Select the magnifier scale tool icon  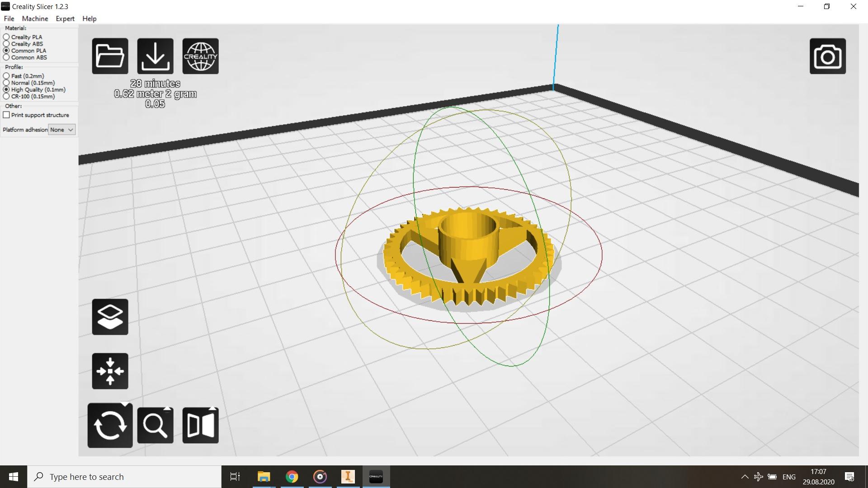[x=155, y=425]
